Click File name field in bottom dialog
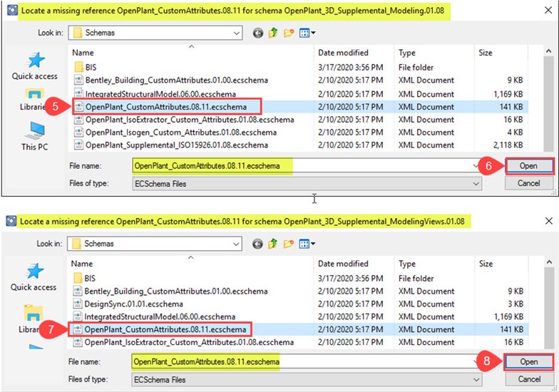The height and width of the screenshot is (392, 559). pyautogui.click(x=306, y=362)
